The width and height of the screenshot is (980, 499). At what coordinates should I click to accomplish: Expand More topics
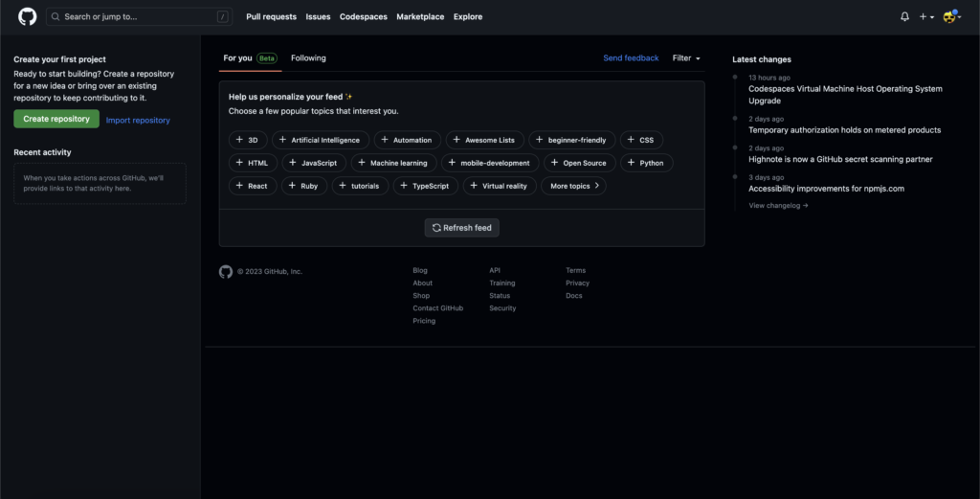[573, 186]
